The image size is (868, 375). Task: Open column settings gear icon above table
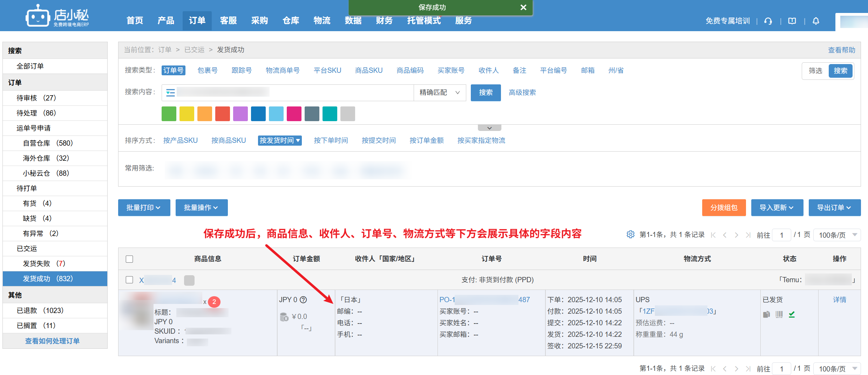[630, 235]
